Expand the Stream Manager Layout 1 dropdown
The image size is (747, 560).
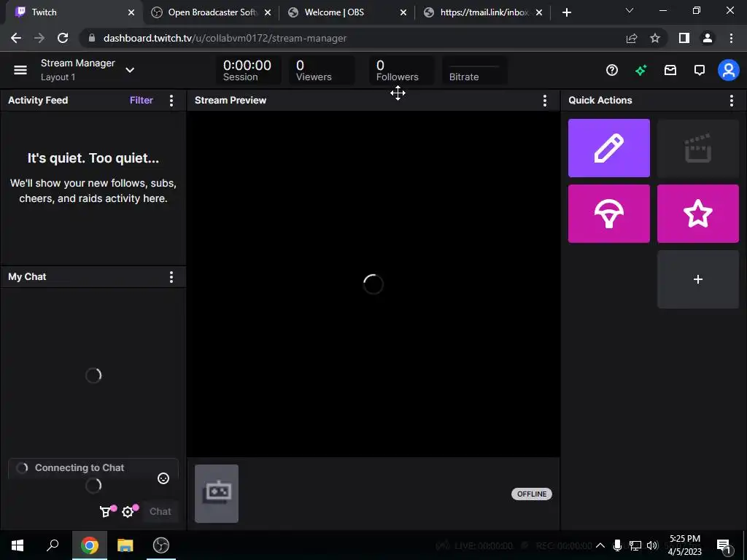[130, 70]
